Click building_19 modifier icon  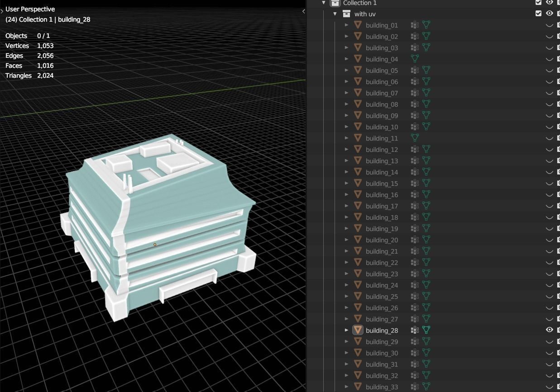414,228
